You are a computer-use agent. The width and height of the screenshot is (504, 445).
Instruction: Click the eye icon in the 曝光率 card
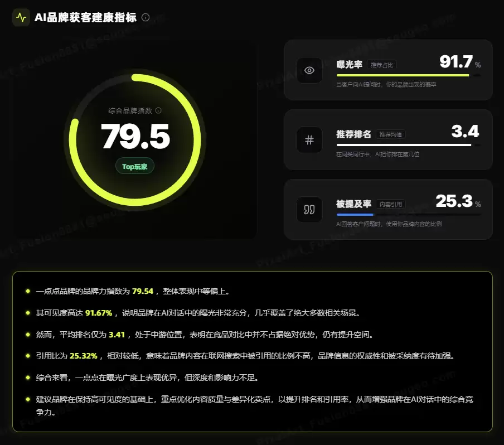pos(309,70)
